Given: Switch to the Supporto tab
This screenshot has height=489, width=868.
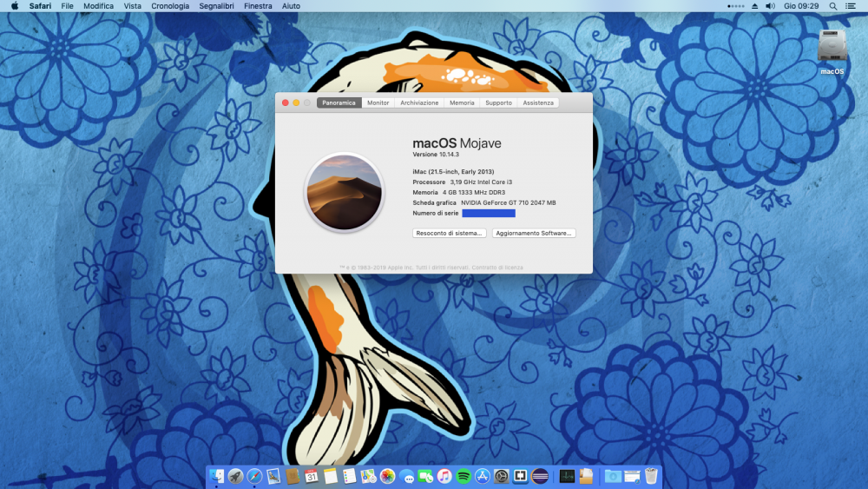Looking at the screenshot, I should point(498,102).
